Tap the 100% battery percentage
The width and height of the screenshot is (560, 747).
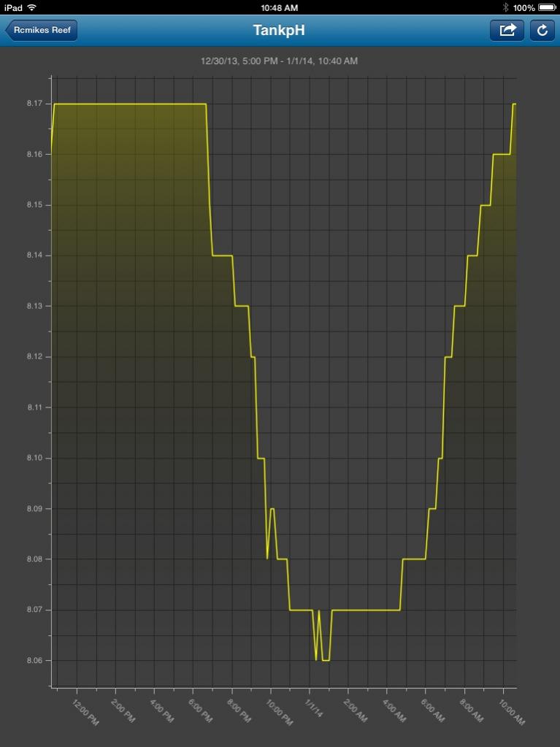click(523, 7)
